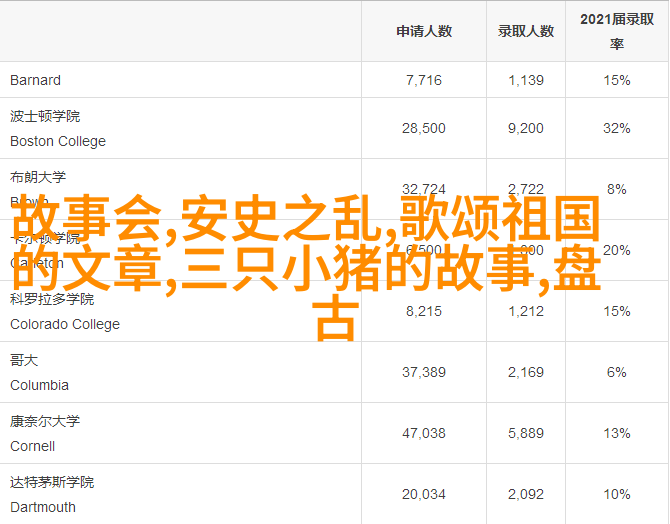Select the Boston College text
This screenshot has height=524, width=670.
pos(58,141)
